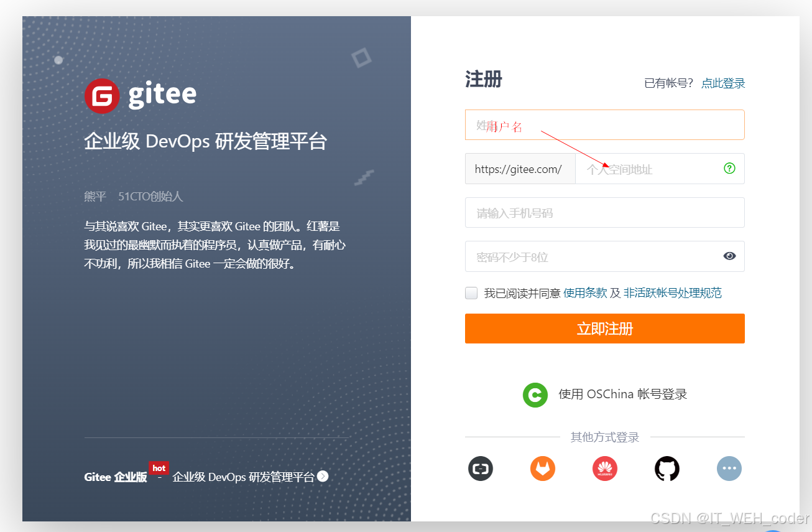Sign in with the dark Coding icon

click(x=480, y=468)
